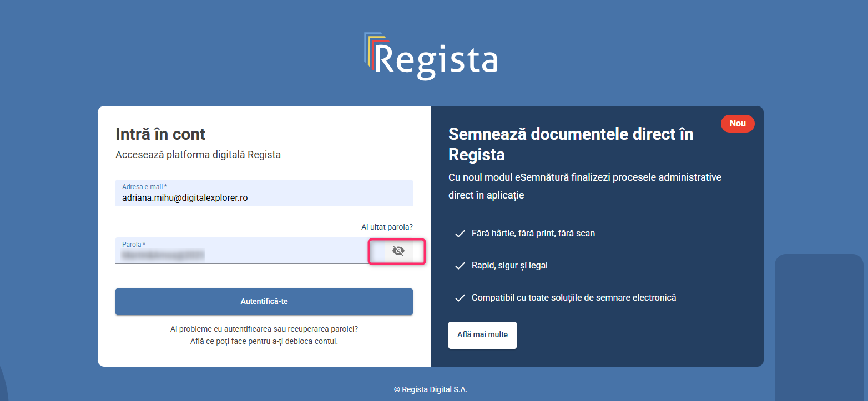Click the "Semnează documentele direct în Regista" heading
Screen dimensions: 868x401
(571, 144)
